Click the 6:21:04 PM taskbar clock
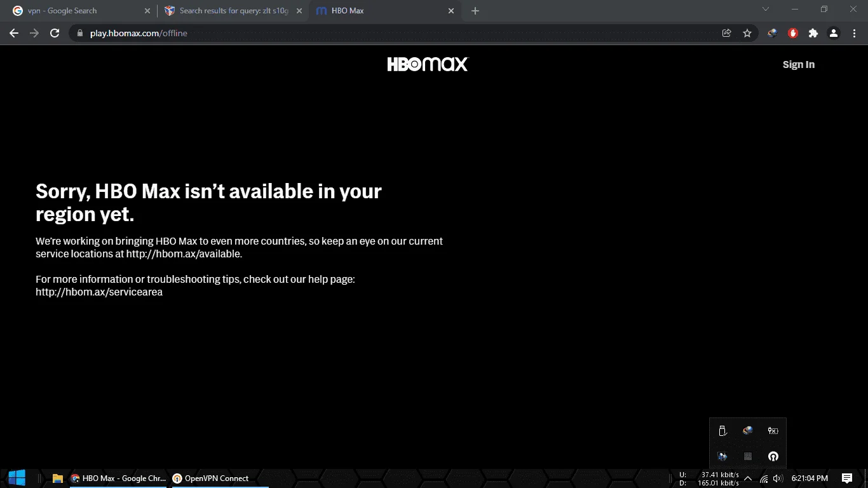This screenshot has height=488, width=868. pyautogui.click(x=810, y=478)
